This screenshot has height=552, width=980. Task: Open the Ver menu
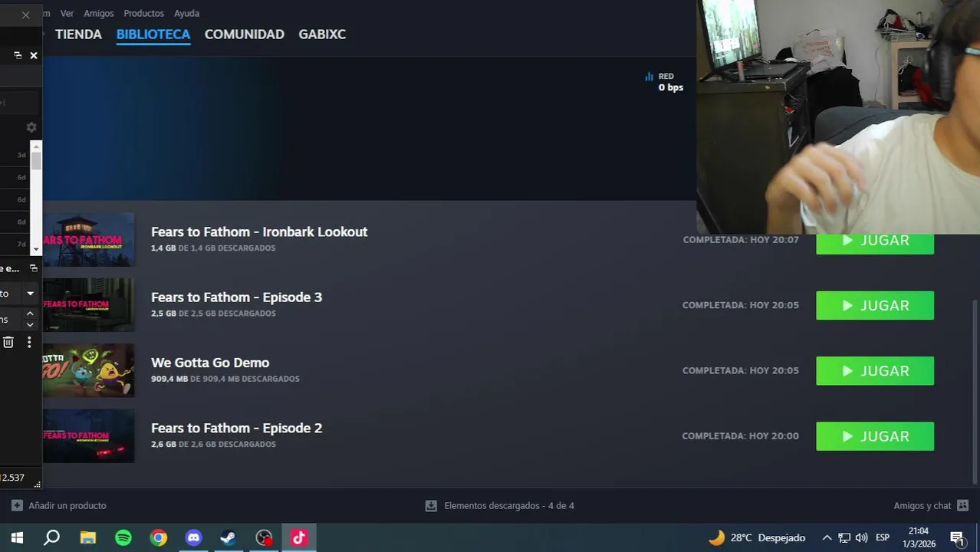click(x=67, y=13)
